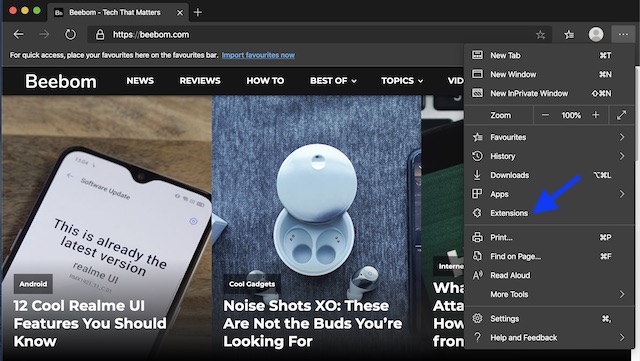Click the History clock icon
Screen dimensions: 640x361
point(477,156)
